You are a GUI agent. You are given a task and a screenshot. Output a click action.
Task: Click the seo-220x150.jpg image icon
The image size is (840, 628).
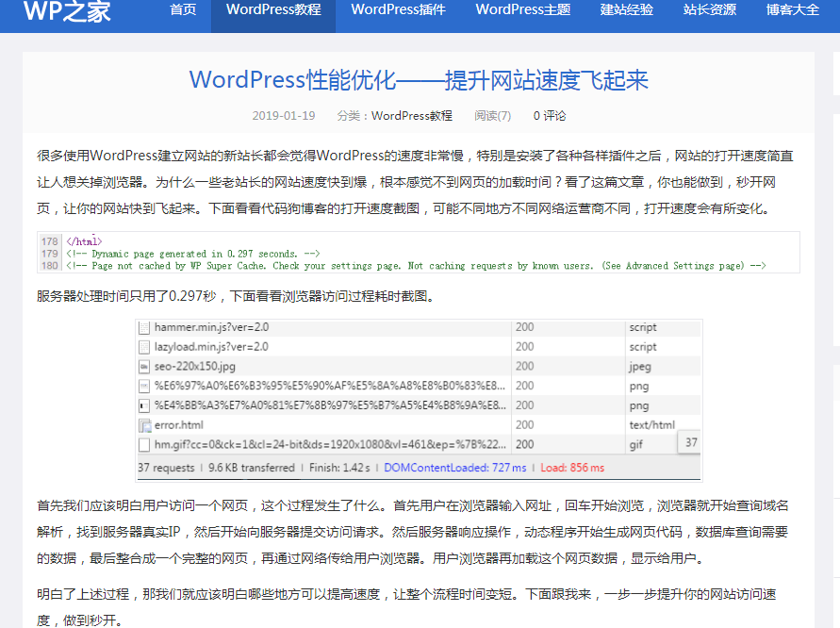click(x=144, y=367)
